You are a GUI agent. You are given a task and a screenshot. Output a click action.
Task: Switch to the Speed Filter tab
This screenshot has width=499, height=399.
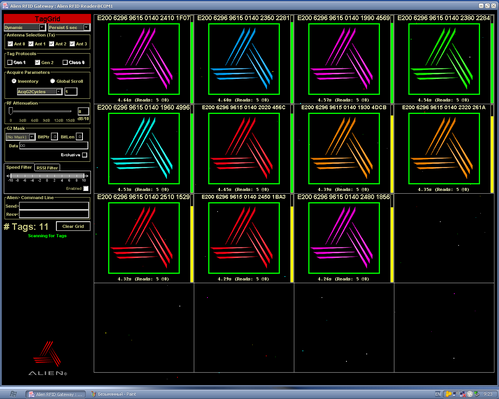[19, 167]
